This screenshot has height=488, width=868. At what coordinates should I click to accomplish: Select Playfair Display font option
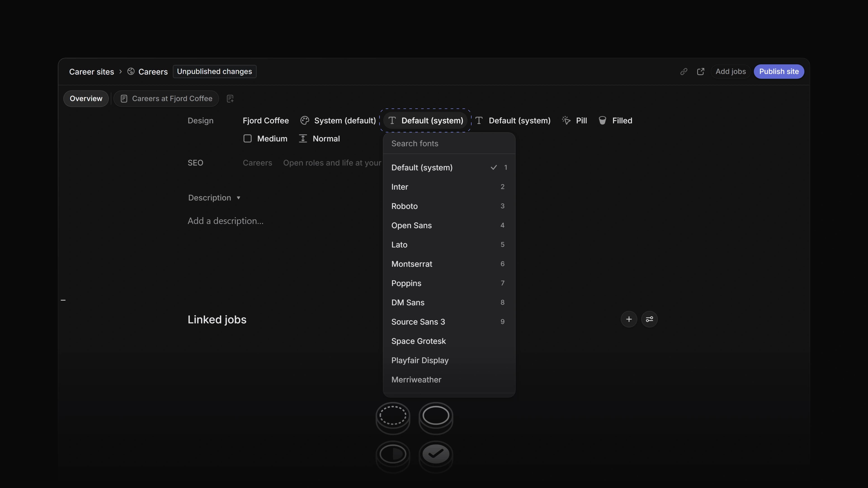(449, 360)
